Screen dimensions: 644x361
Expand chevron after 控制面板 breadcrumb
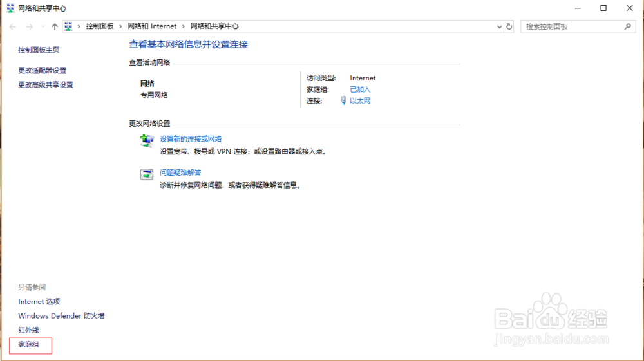pos(120,26)
